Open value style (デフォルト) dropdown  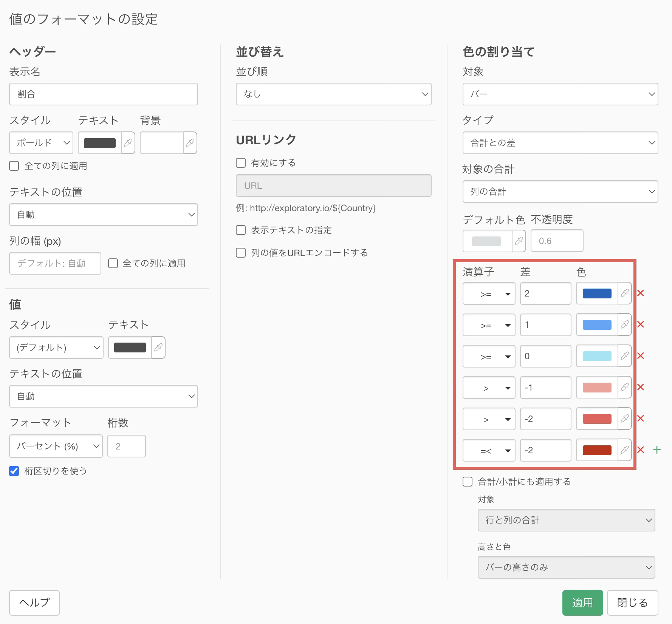(x=56, y=348)
